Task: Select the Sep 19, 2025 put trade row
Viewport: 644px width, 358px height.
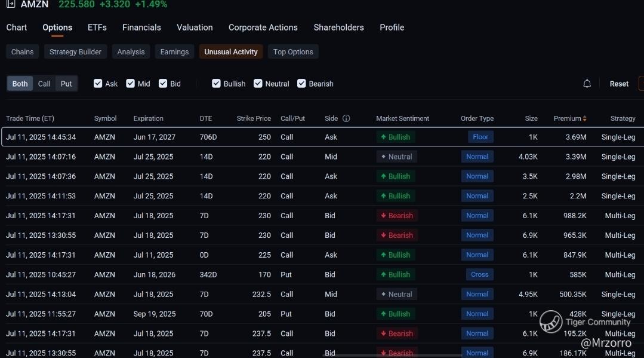Action: [323, 314]
